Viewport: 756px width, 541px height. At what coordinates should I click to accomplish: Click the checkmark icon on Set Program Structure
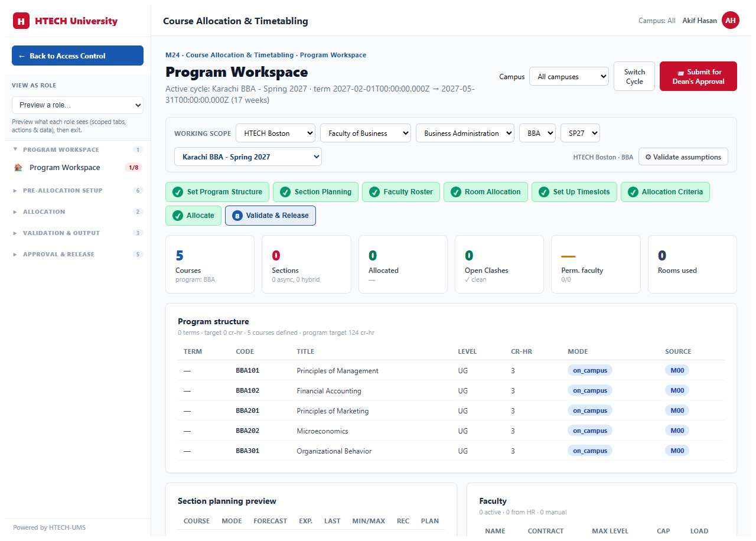pos(177,192)
